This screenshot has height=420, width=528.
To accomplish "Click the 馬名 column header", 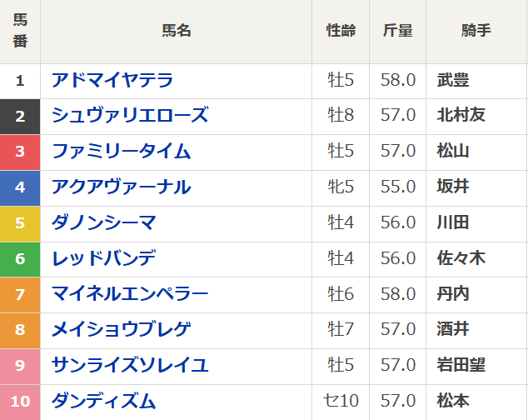I will pyautogui.click(x=177, y=31).
